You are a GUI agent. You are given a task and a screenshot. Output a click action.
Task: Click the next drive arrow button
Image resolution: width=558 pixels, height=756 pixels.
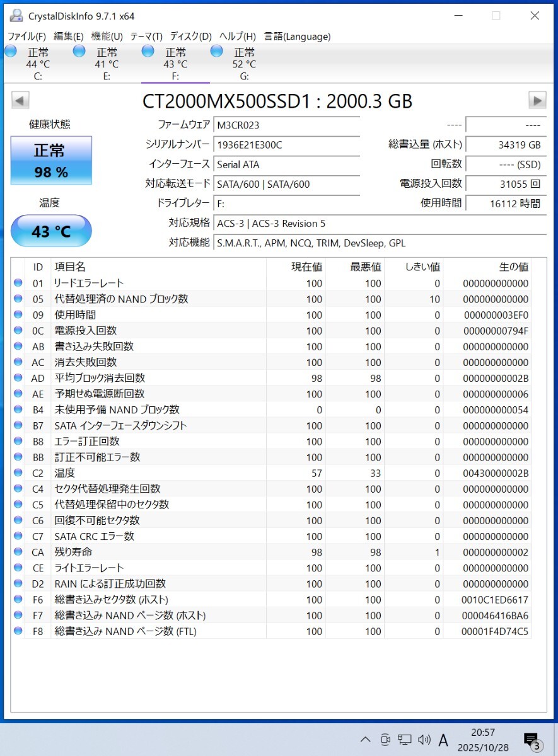[537, 100]
